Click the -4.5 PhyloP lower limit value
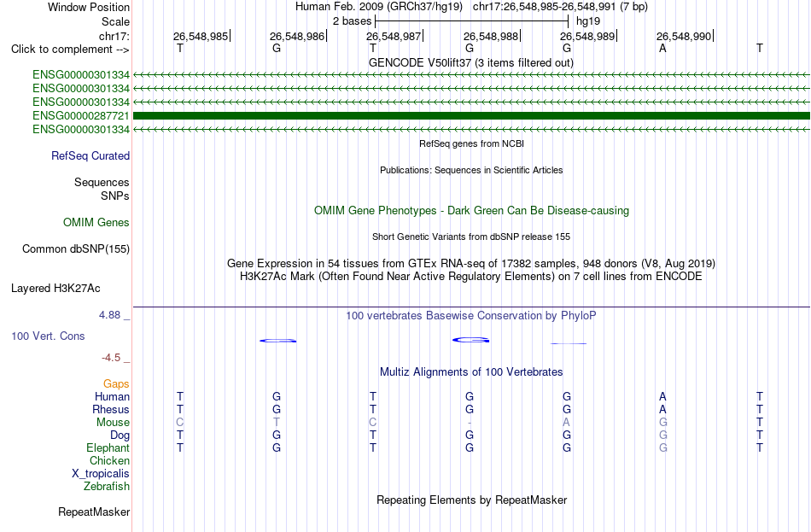 pos(111,358)
